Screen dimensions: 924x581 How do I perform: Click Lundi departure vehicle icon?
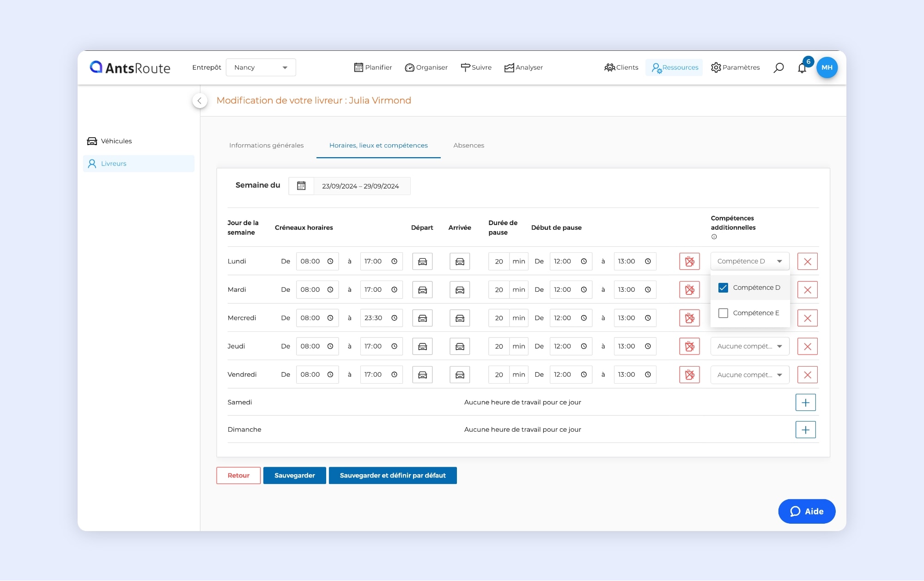422,261
